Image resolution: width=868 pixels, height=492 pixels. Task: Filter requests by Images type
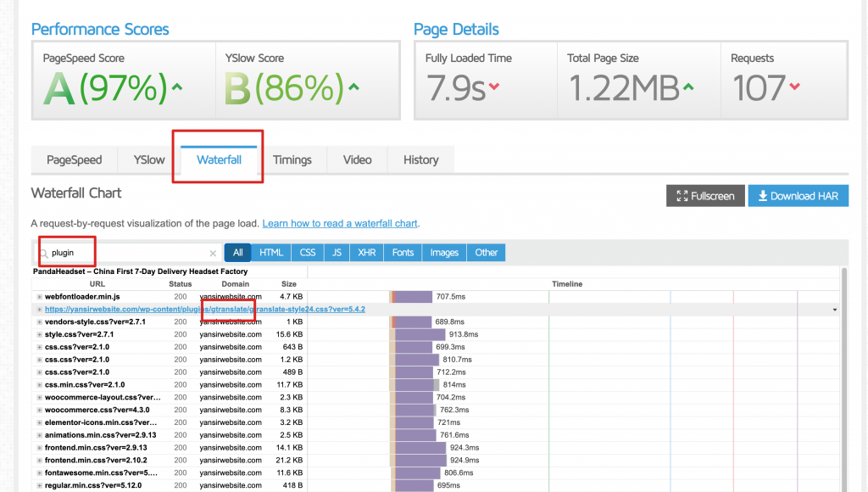444,252
